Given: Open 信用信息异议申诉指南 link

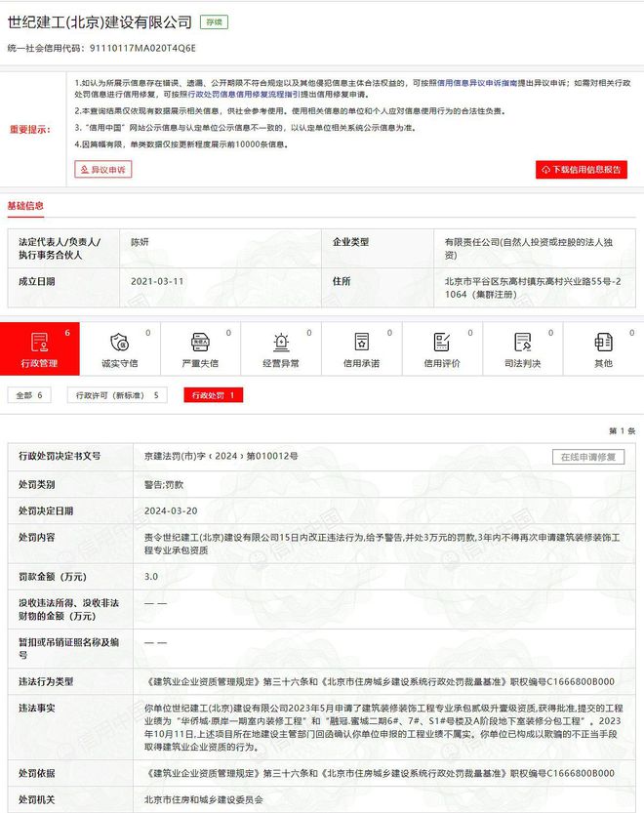Looking at the screenshot, I should coord(477,83).
